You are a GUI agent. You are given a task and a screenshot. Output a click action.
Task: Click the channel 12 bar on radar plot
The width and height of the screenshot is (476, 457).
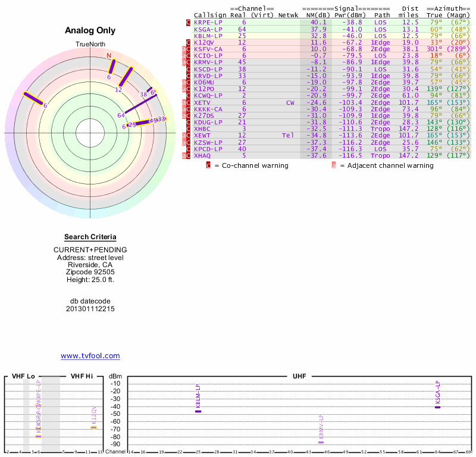126,77
